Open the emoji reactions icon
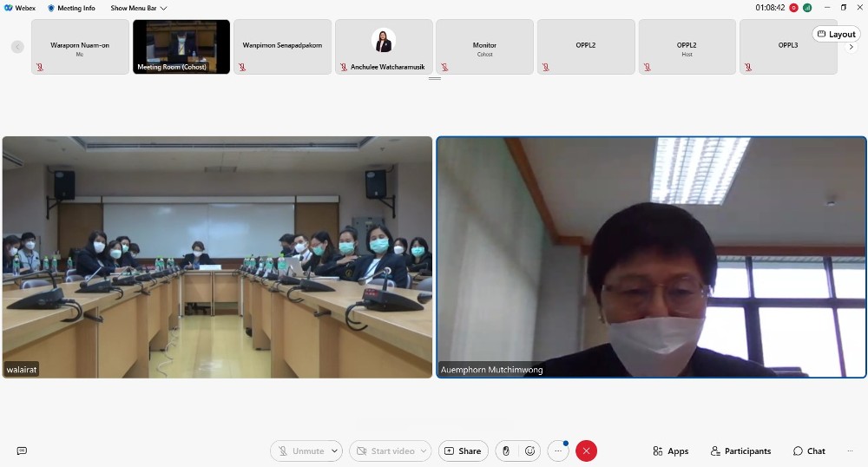Image resolution: width=868 pixels, height=467 pixels. pyautogui.click(x=530, y=451)
